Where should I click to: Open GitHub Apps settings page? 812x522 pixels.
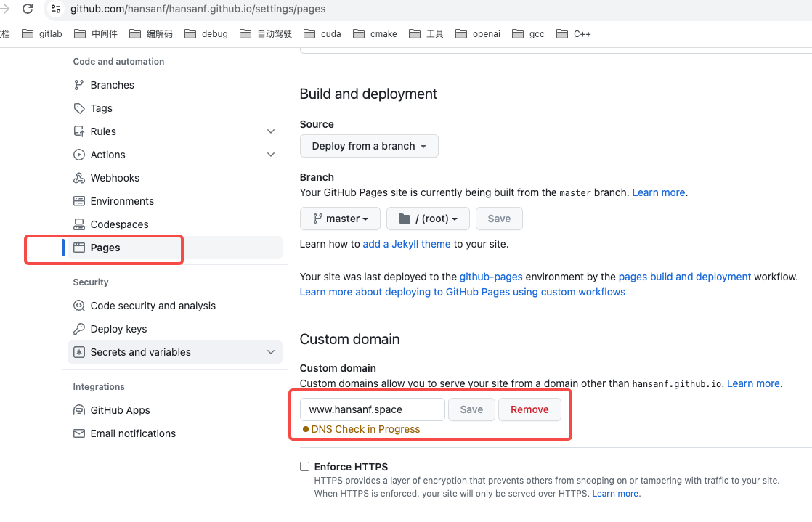120,410
